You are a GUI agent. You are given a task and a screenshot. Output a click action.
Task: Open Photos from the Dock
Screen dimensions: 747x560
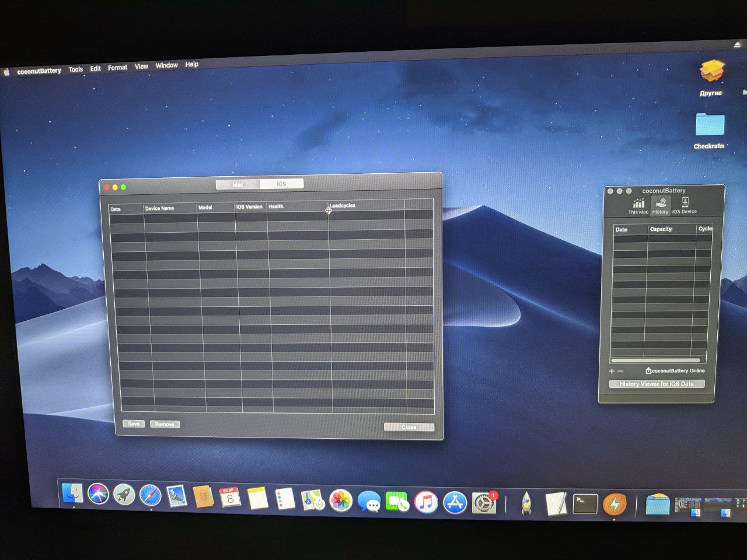[x=341, y=501]
